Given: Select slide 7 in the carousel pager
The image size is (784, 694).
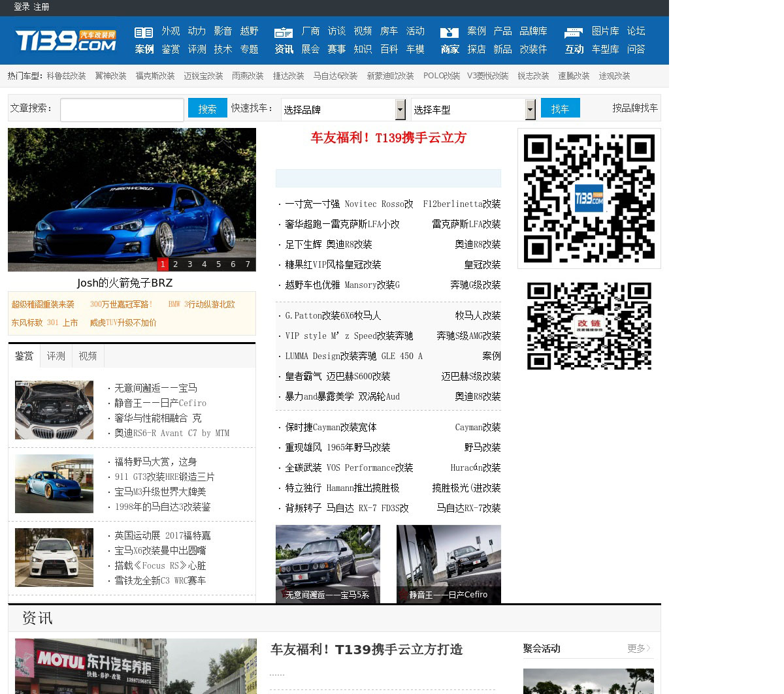Looking at the screenshot, I should pyautogui.click(x=248, y=264).
